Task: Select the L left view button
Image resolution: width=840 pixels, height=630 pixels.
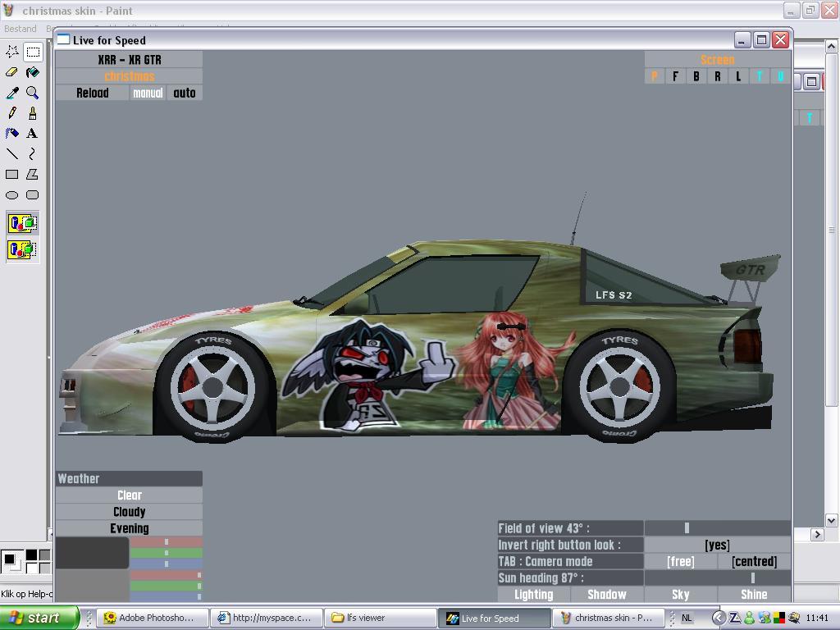Action: coord(738,76)
